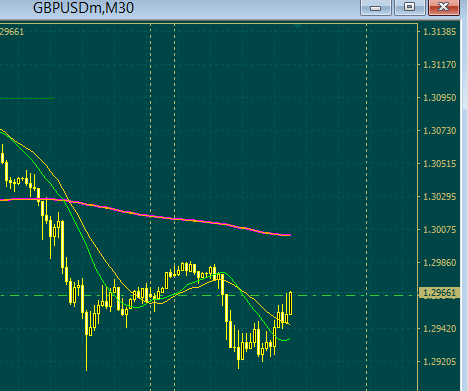Click the long lower wick candle near 1.29205
Viewport: 468px width, 391px height.
click(87, 340)
